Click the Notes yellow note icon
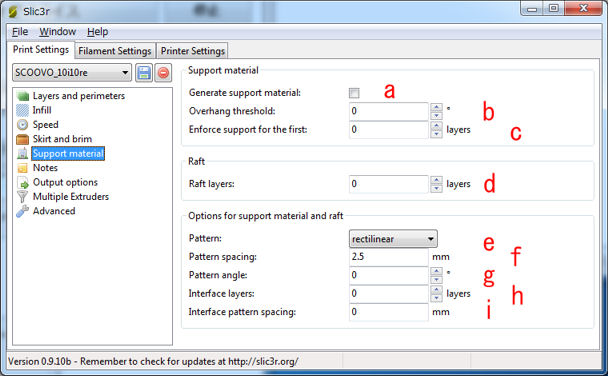The width and height of the screenshot is (608, 376). coord(22,168)
